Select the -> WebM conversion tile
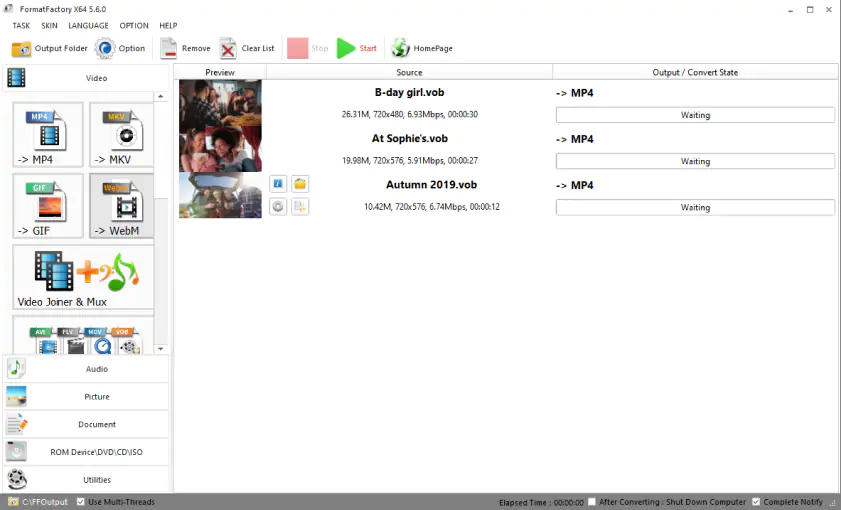This screenshot has height=510, width=841. (122, 206)
